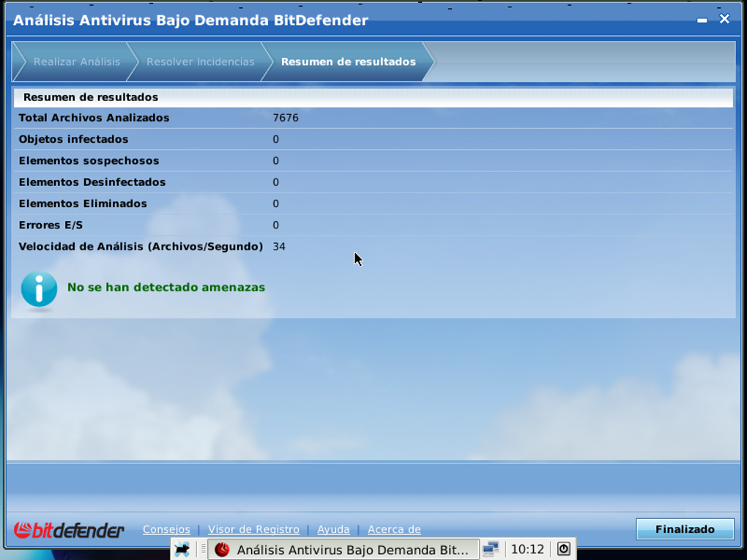Click the Total Archivos Analizados label
The height and width of the screenshot is (560, 747).
(94, 118)
